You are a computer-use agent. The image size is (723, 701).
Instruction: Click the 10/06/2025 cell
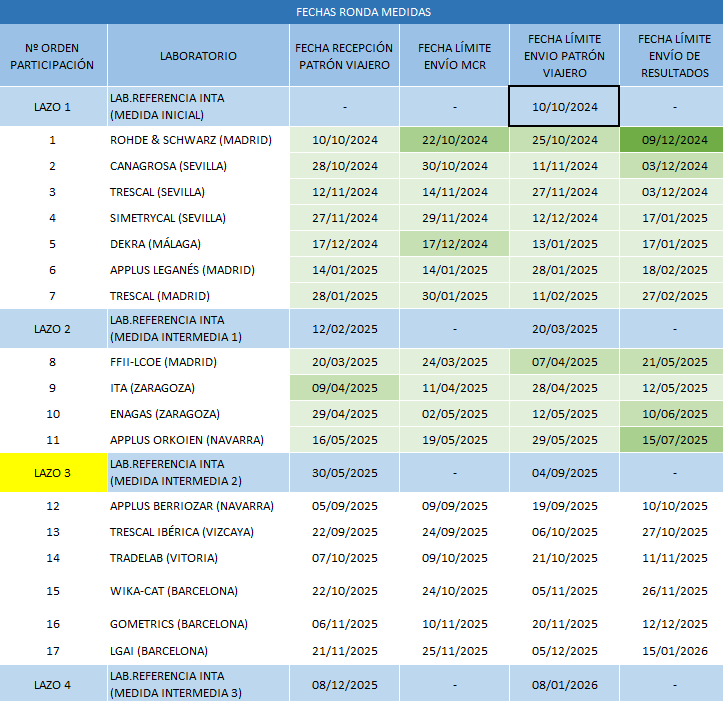pyautogui.click(x=672, y=414)
